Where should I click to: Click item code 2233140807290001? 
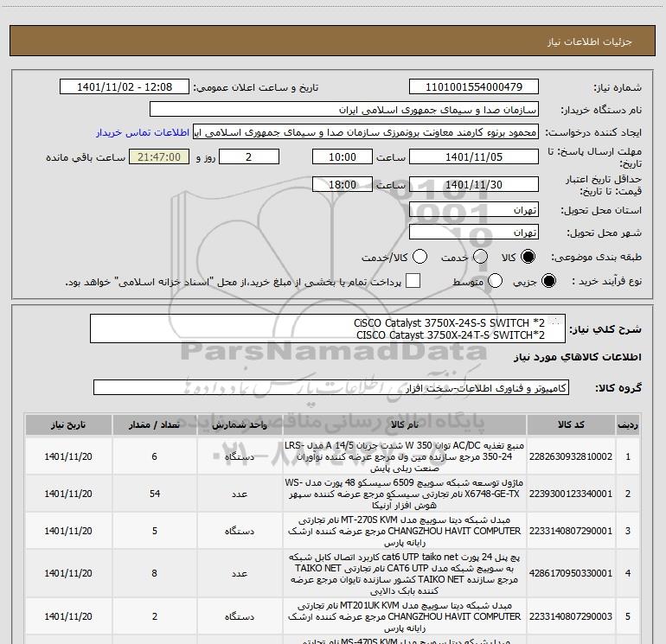click(x=571, y=531)
